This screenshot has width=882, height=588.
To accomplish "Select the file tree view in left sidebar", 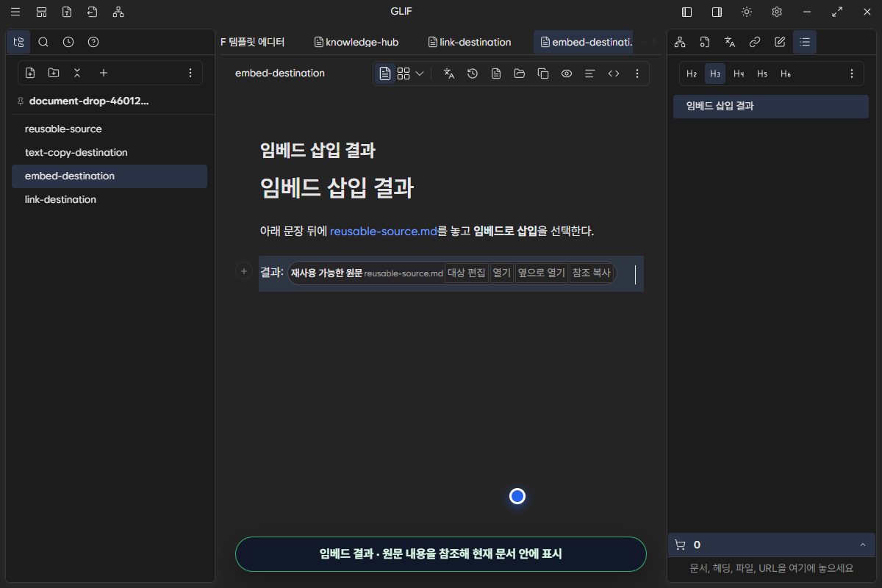I will pyautogui.click(x=18, y=42).
